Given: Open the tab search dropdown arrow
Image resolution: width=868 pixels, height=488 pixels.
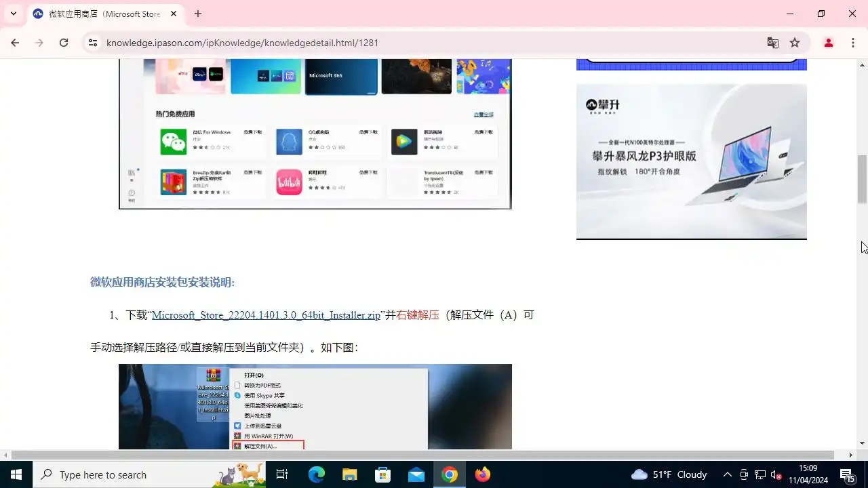Looking at the screenshot, I should coord(13,14).
